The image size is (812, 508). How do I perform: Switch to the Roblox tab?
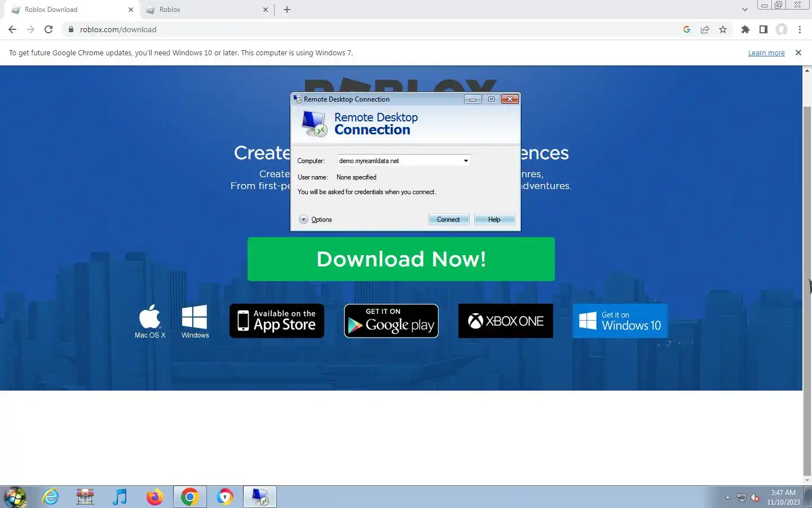[x=206, y=10]
